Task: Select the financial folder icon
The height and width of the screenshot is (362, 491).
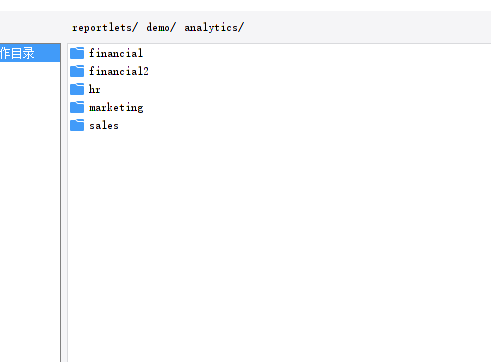Action: click(x=77, y=53)
